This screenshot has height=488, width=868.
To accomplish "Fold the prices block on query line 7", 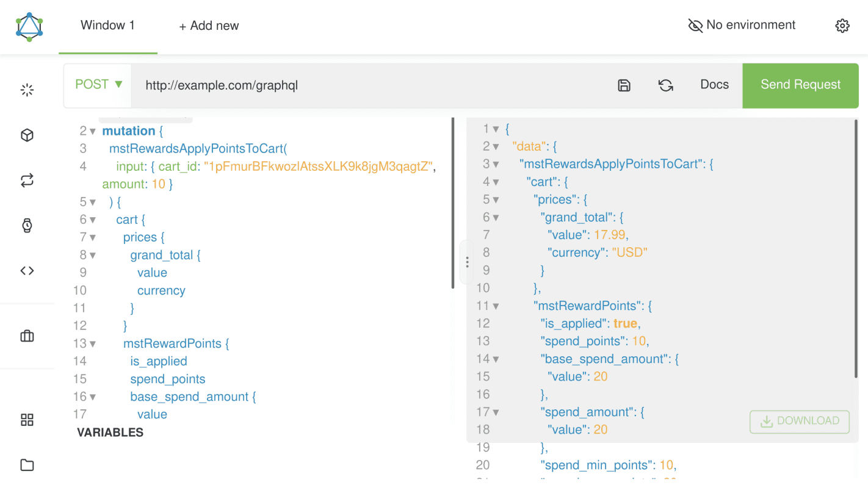I will tap(93, 237).
